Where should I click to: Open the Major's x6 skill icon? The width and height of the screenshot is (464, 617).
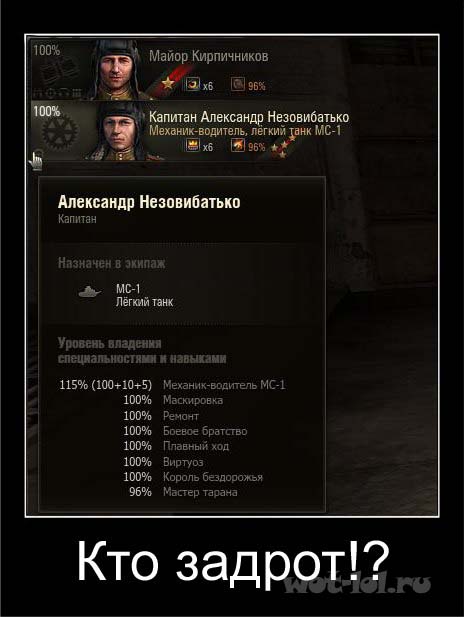192,84
